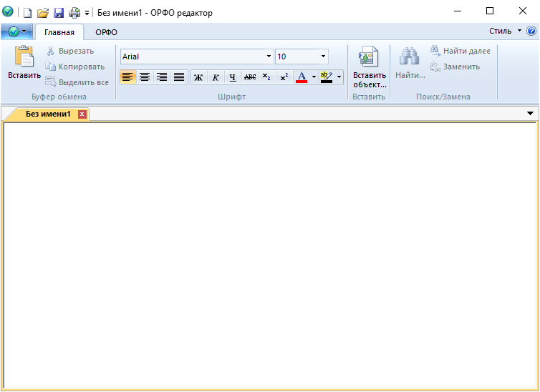The height and width of the screenshot is (392, 540).
Task: Open the Стиль dropdown menu
Action: click(505, 31)
